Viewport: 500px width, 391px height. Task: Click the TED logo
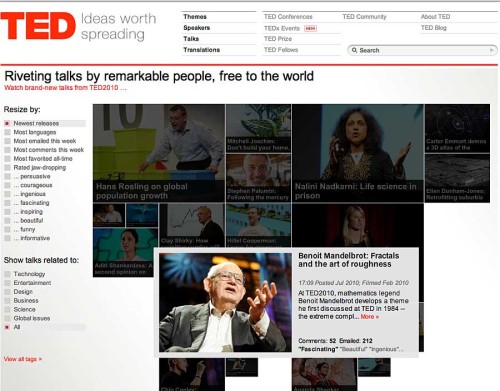point(38,26)
